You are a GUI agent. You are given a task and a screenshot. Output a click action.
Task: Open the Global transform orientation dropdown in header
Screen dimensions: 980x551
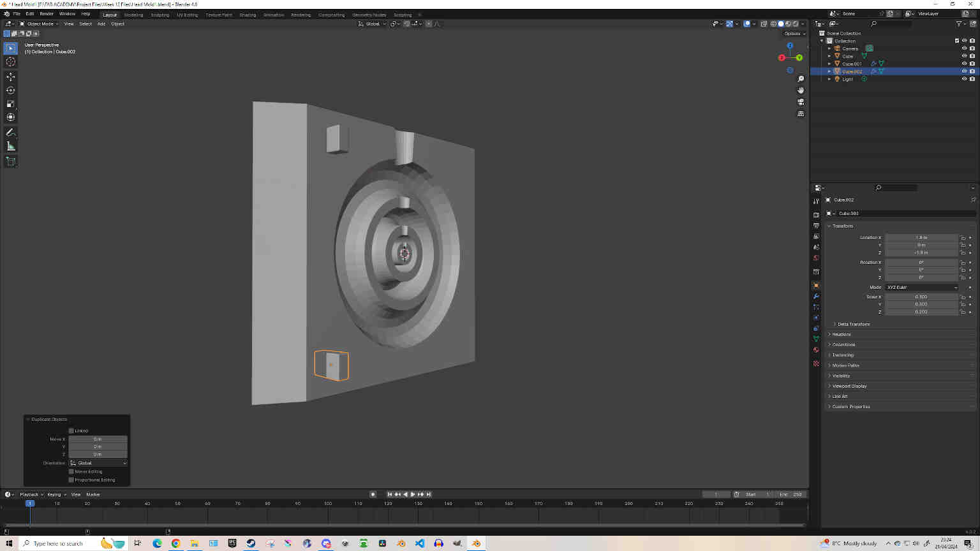(372, 24)
